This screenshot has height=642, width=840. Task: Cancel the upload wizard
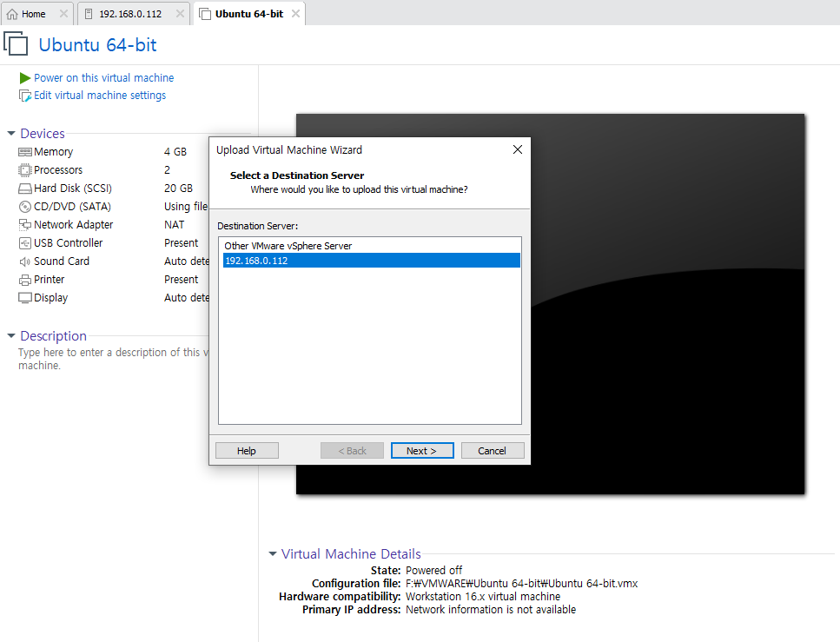[x=493, y=451]
